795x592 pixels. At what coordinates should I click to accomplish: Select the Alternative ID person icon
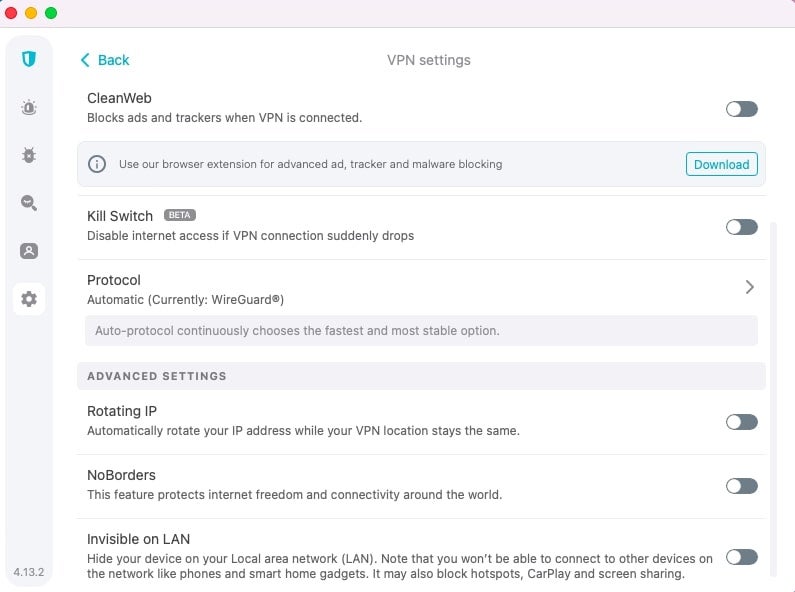pos(29,251)
